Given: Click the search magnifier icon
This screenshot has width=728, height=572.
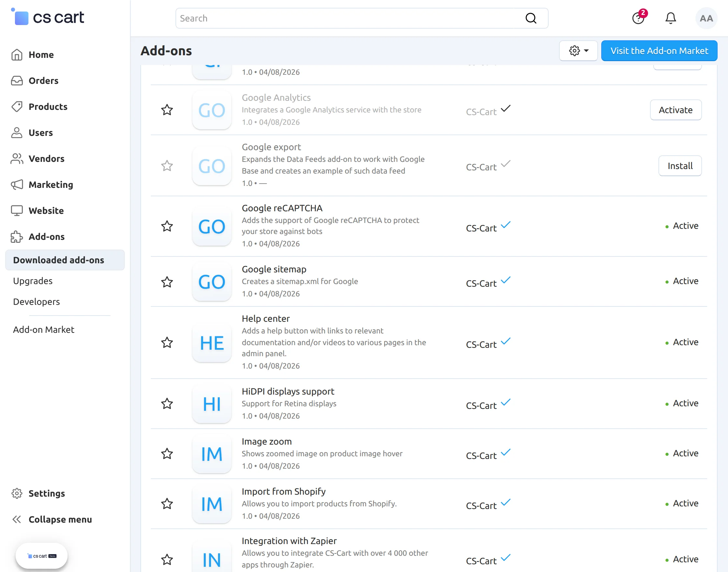Looking at the screenshot, I should (531, 18).
